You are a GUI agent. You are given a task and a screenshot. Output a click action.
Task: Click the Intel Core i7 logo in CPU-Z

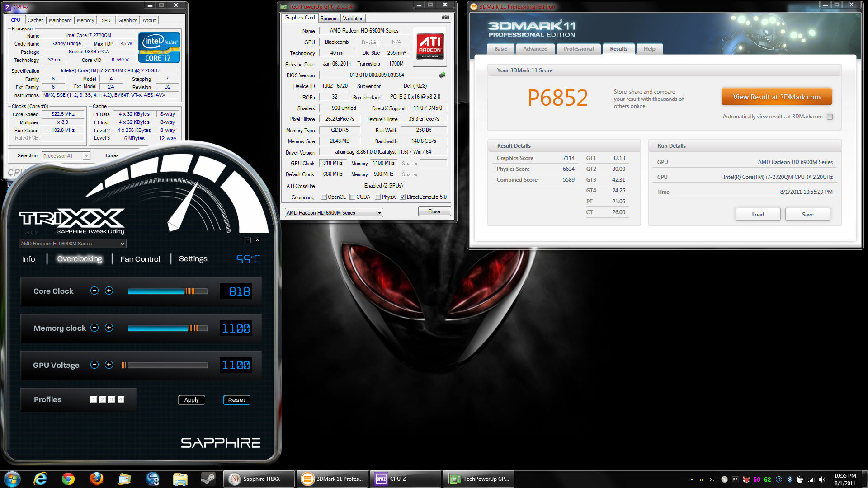pos(159,47)
